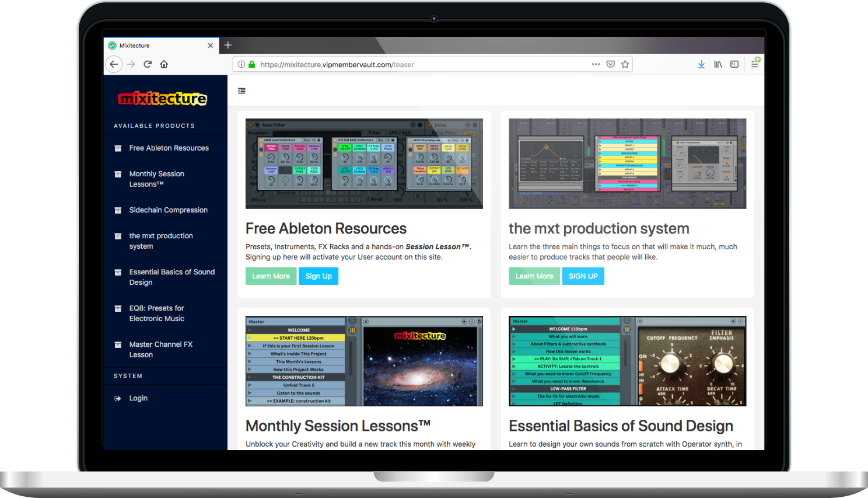
Task: Click the icon beside Free Ableton Resources
Action: (x=118, y=148)
